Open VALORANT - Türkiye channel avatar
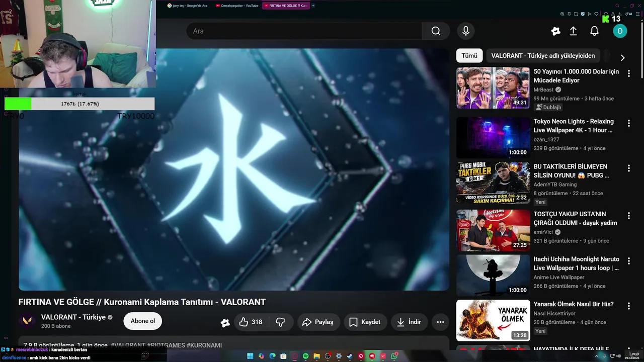 tap(27, 321)
